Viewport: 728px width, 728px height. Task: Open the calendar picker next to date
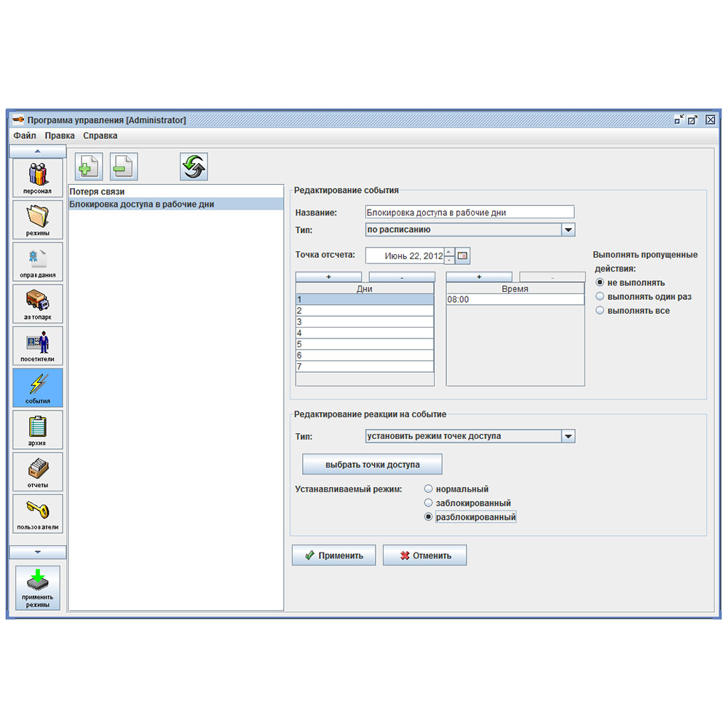click(x=463, y=256)
